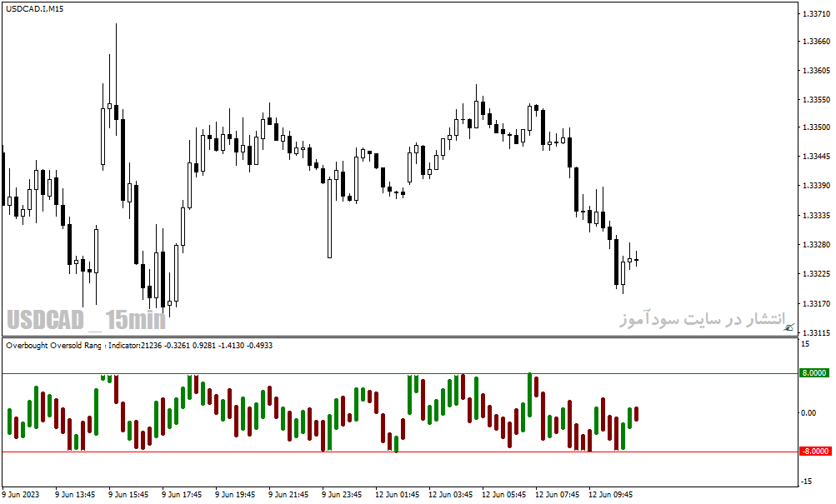This screenshot has width=836, height=504.
Task: Click the red oversold level line
Action: pos(400,452)
